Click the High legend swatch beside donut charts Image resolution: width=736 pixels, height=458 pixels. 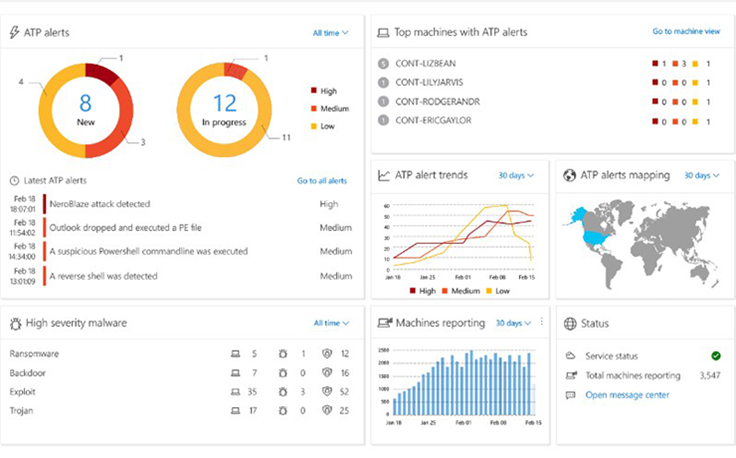(x=314, y=91)
